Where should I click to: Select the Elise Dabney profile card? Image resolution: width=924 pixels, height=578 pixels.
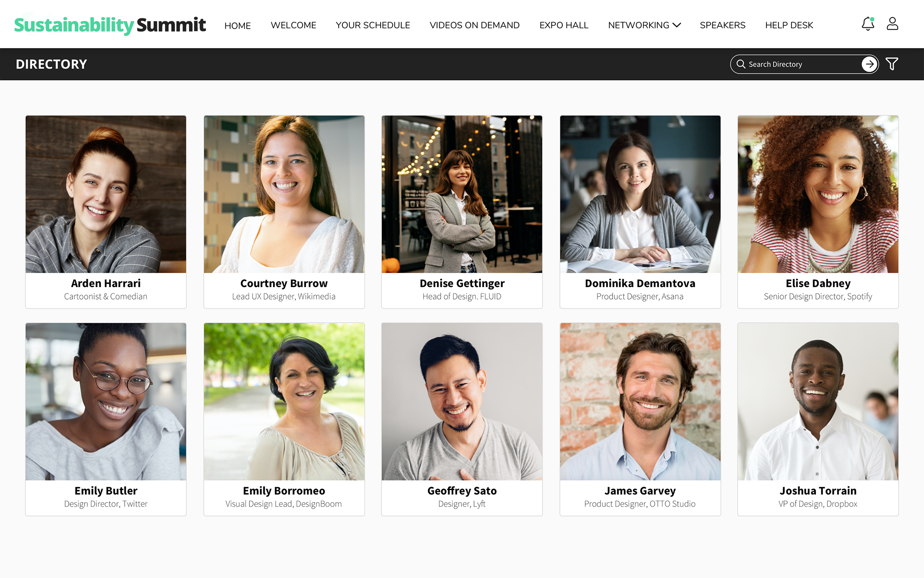click(818, 212)
